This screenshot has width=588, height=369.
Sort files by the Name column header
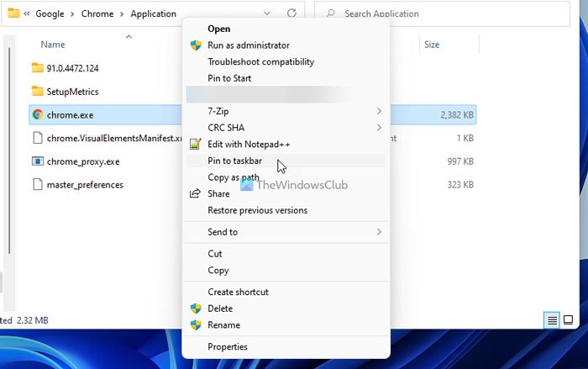pos(53,45)
